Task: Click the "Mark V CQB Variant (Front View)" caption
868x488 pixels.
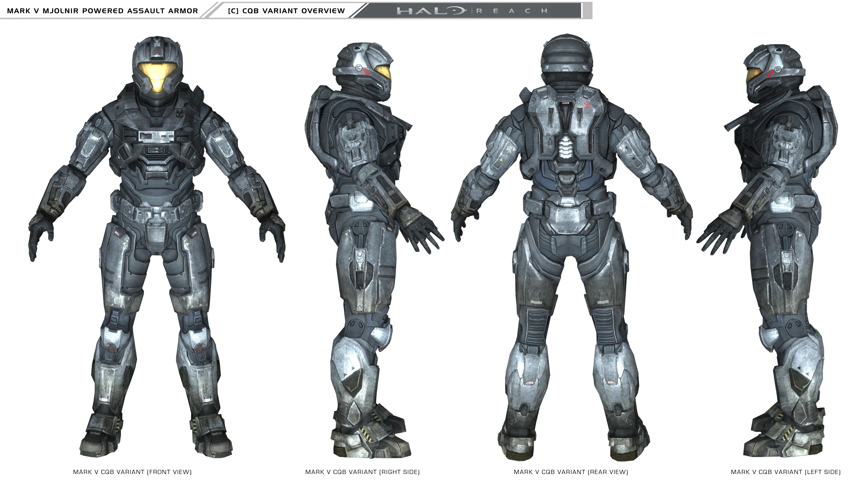Action: [x=132, y=472]
